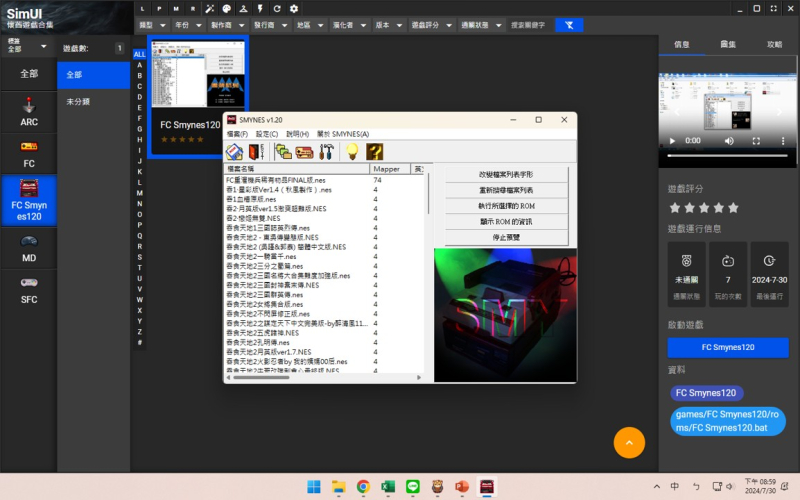Screen dimensions: 800x500
Task: Click the lightning bolt icon
Action: point(260,9)
